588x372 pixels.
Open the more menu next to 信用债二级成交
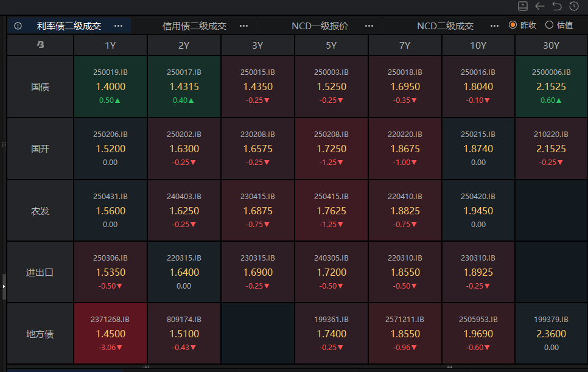point(243,26)
